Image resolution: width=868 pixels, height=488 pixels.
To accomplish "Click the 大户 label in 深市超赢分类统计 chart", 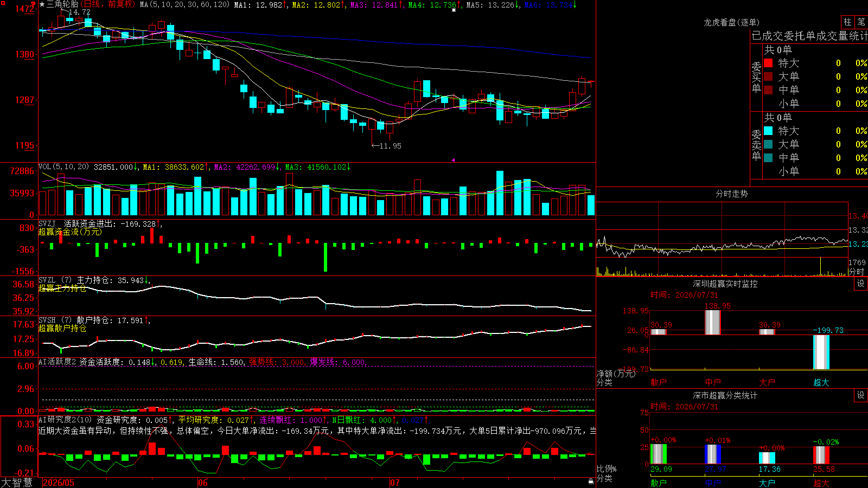I will pyautogui.click(x=767, y=483).
